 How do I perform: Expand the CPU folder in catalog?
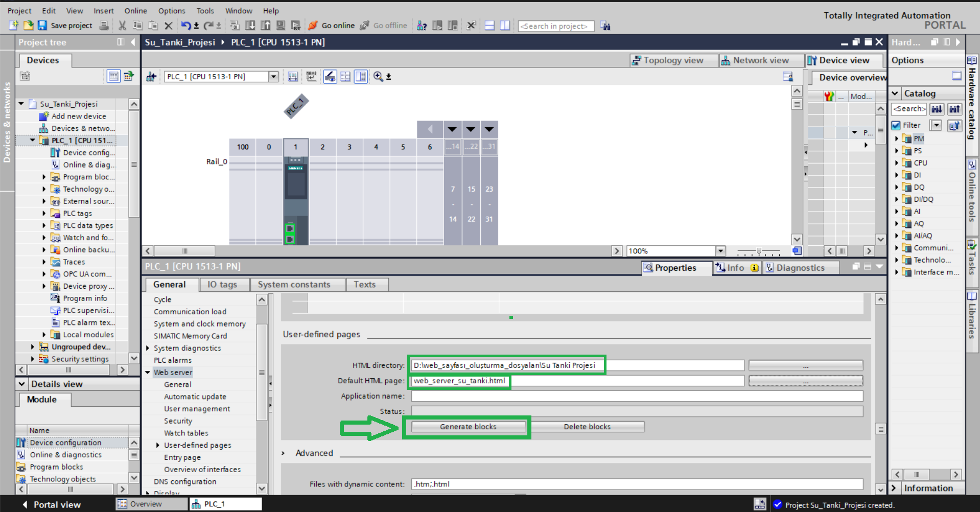click(x=897, y=163)
